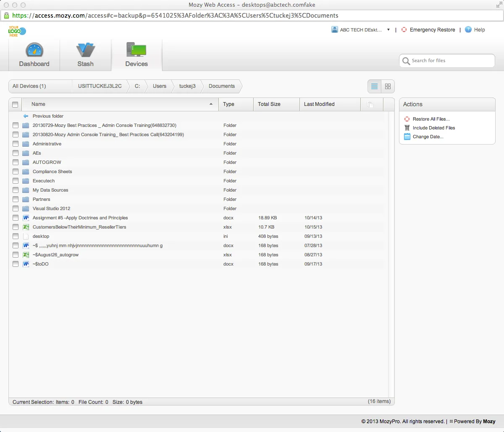Click the versions column header icon

[370, 105]
